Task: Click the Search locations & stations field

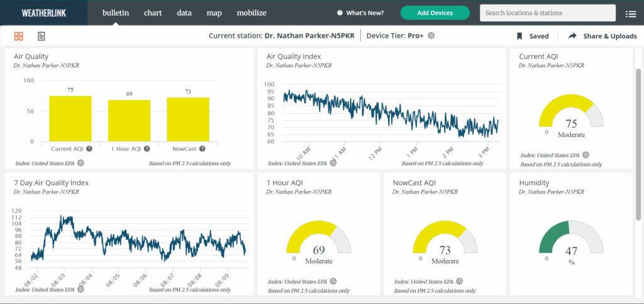Action: click(x=547, y=13)
